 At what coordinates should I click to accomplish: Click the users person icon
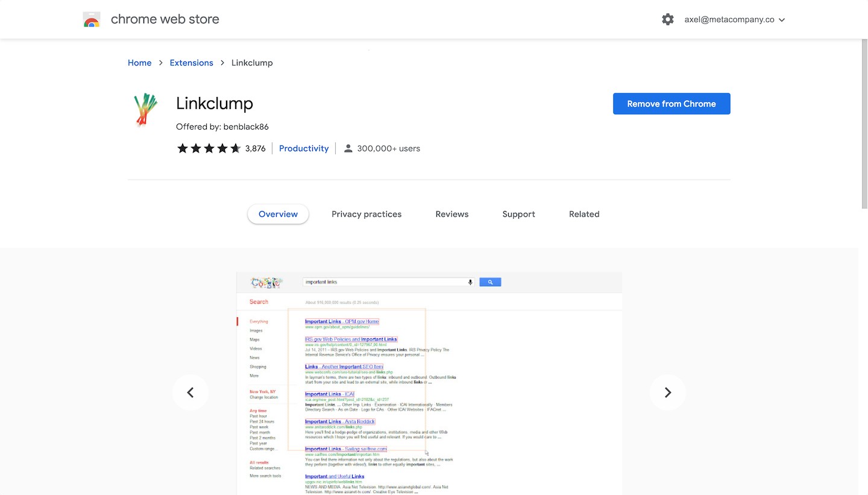tap(348, 148)
